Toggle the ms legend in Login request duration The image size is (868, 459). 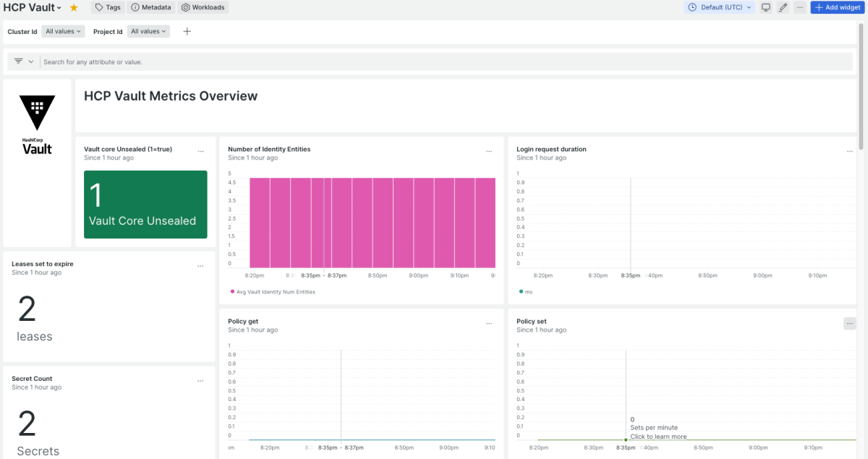coord(525,292)
